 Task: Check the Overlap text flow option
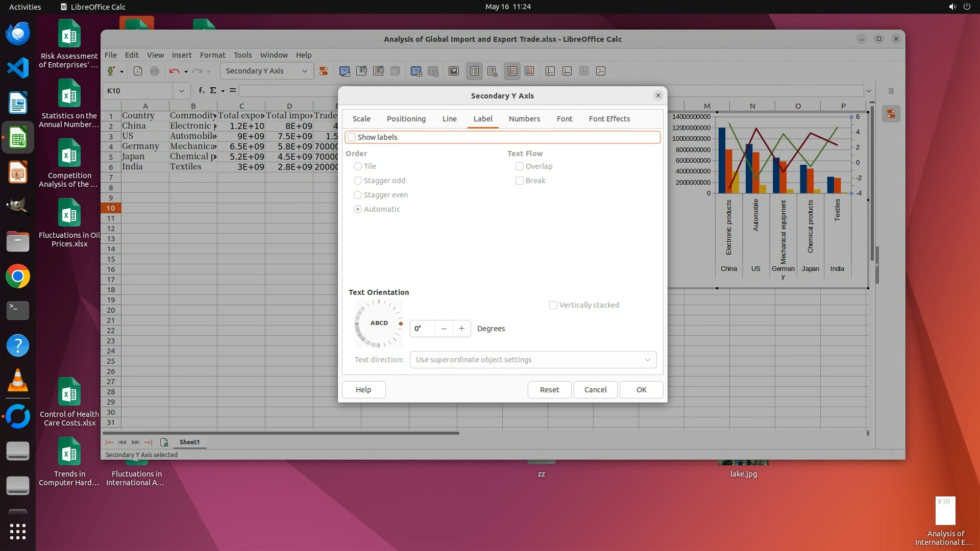click(x=520, y=166)
